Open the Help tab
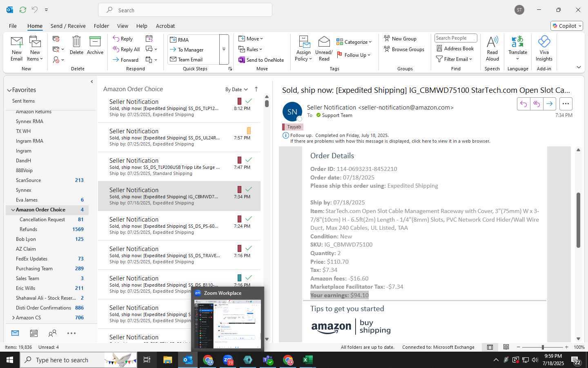This screenshot has height=368, width=588. (x=142, y=26)
